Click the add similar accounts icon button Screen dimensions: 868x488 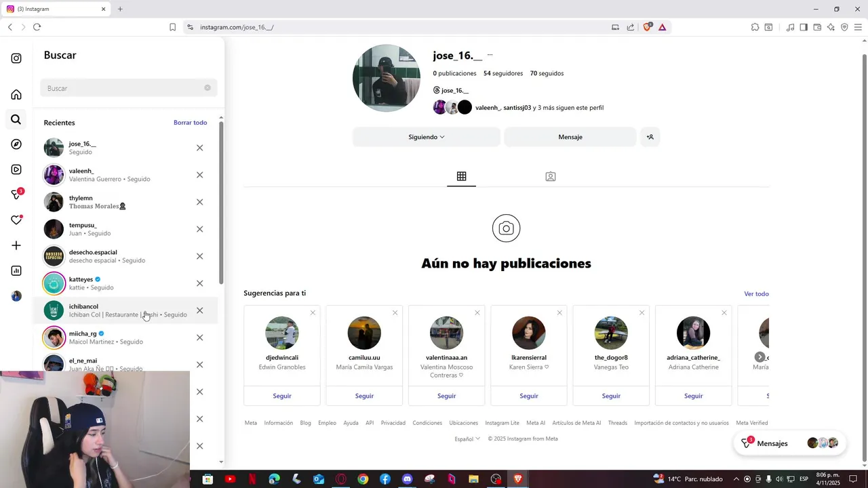point(650,137)
